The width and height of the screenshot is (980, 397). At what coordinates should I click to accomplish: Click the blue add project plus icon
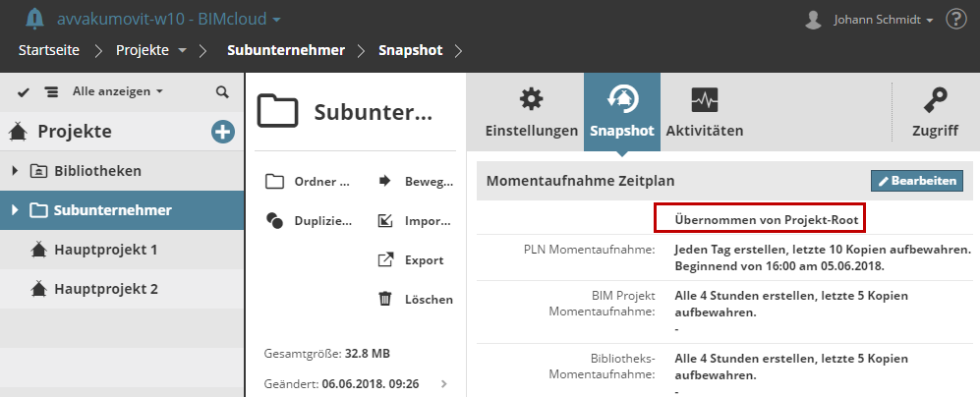pos(223,132)
